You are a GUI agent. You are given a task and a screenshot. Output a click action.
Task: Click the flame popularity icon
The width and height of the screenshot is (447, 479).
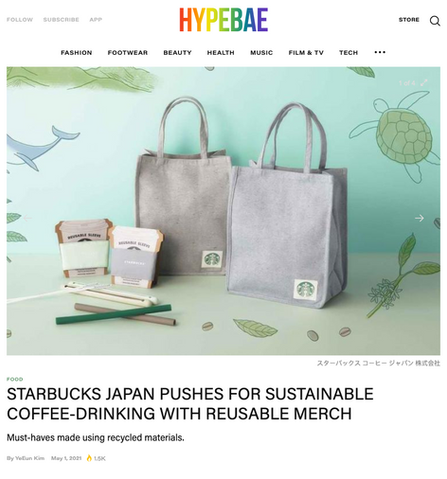point(89,458)
